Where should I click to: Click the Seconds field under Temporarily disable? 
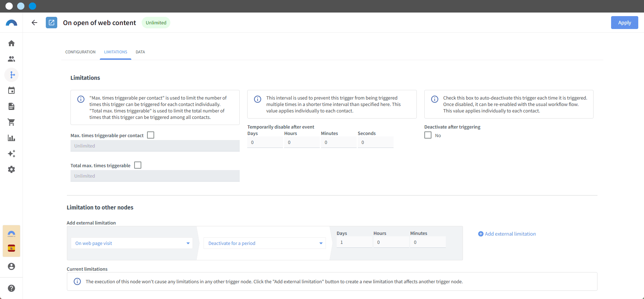tap(375, 142)
